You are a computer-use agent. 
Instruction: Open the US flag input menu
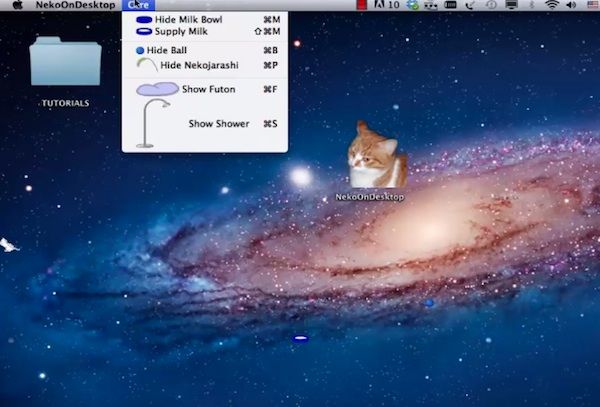click(x=593, y=5)
